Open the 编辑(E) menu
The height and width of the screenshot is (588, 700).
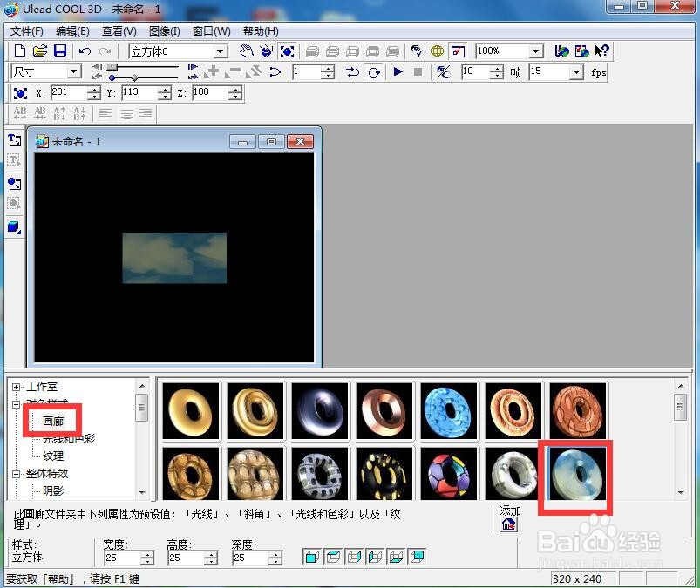72,31
